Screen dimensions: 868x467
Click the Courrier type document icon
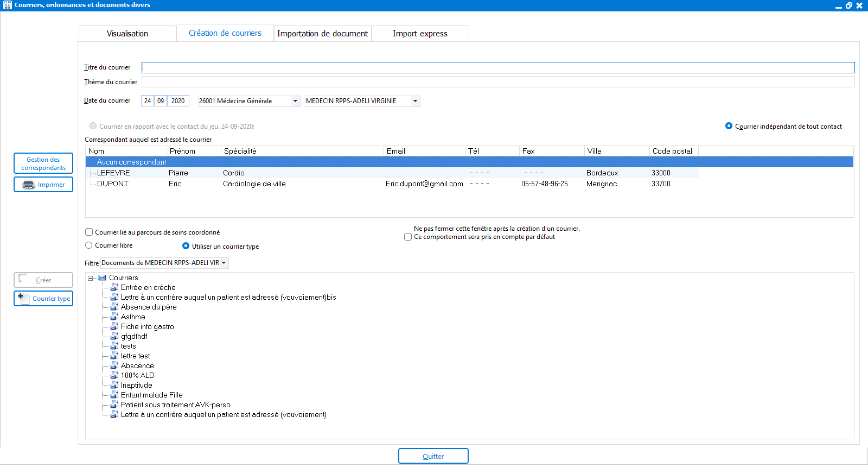23,299
